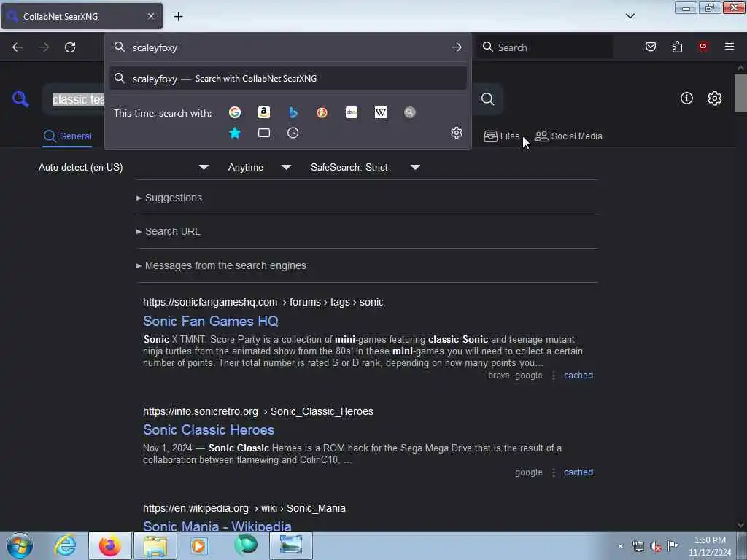The width and height of the screenshot is (747, 560).
Task: Open options dots for Sonic Fan Games HQ result
Action: (x=554, y=376)
